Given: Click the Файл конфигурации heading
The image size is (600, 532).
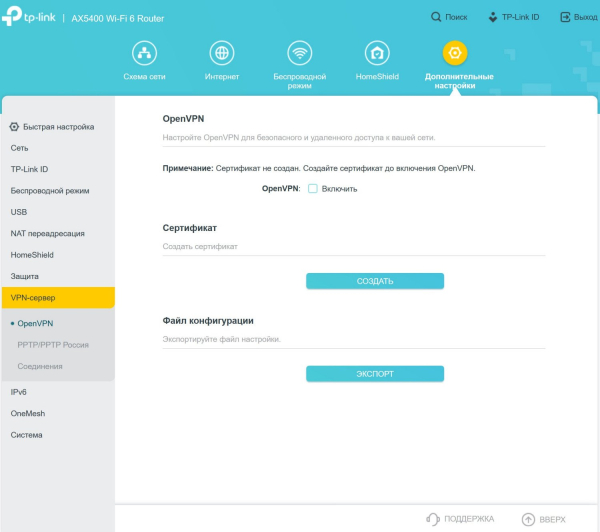Looking at the screenshot, I should [208, 321].
